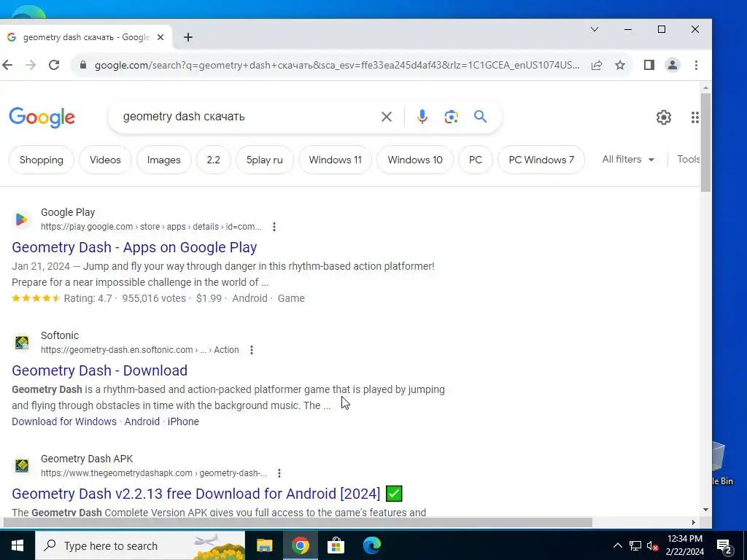Click the Google logo

point(42,117)
